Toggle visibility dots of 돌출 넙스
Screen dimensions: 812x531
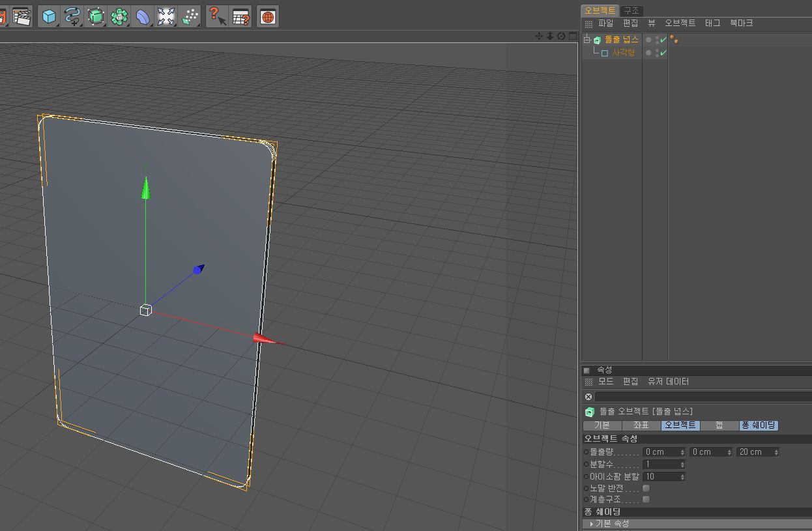point(658,40)
